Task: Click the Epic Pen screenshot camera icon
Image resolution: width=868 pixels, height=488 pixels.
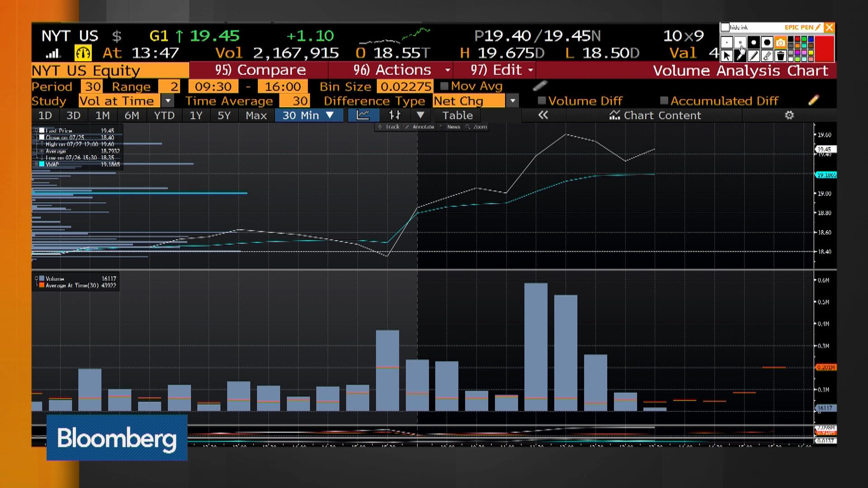Action: (x=780, y=42)
